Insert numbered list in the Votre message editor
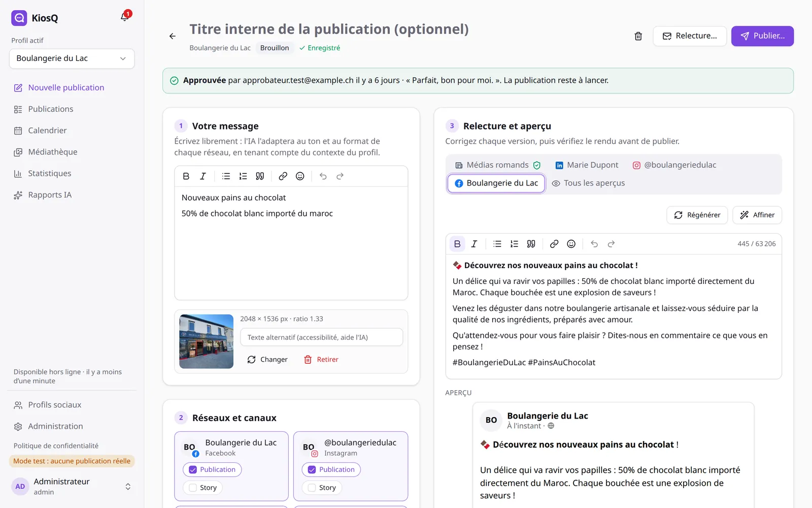 coord(243,176)
